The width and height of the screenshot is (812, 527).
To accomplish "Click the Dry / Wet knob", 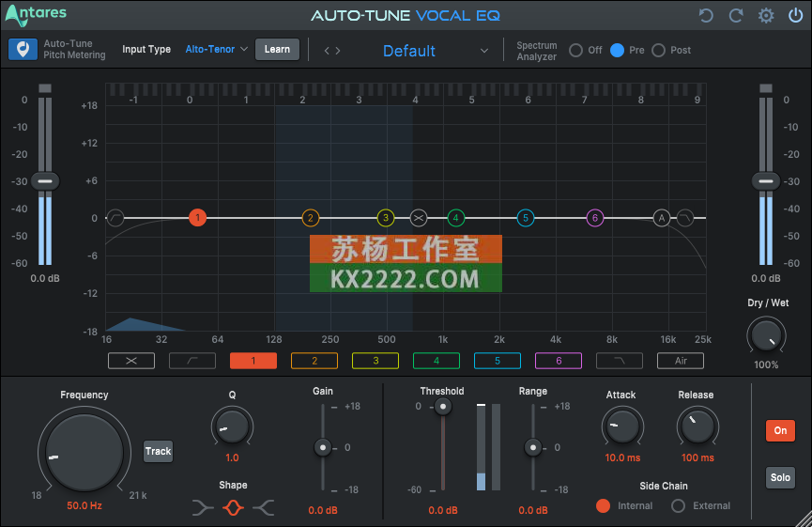I will pos(766,335).
